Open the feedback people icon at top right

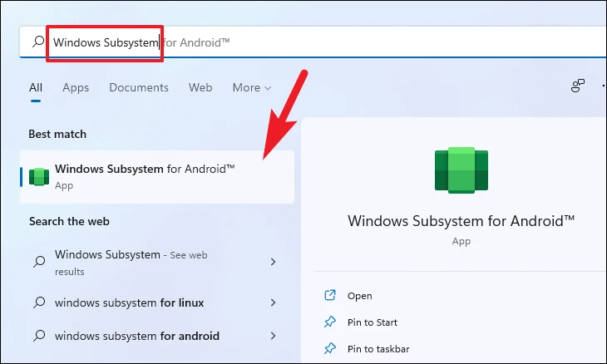(x=578, y=86)
